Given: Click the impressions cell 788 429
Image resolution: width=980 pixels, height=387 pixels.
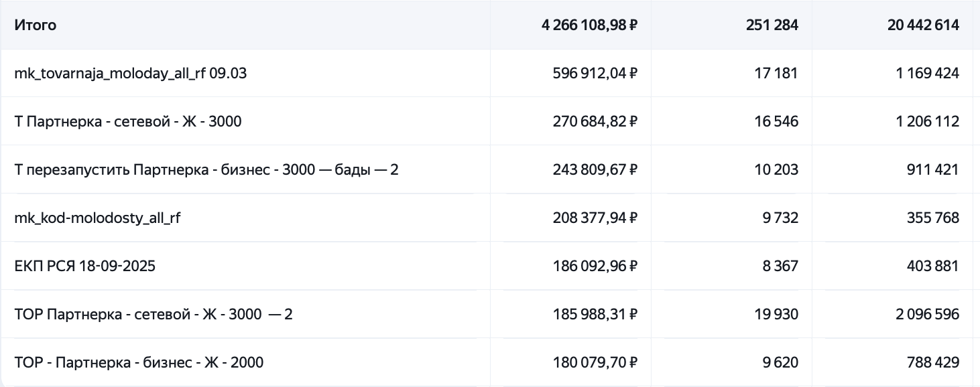Looking at the screenshot, I should click(931, 362).
